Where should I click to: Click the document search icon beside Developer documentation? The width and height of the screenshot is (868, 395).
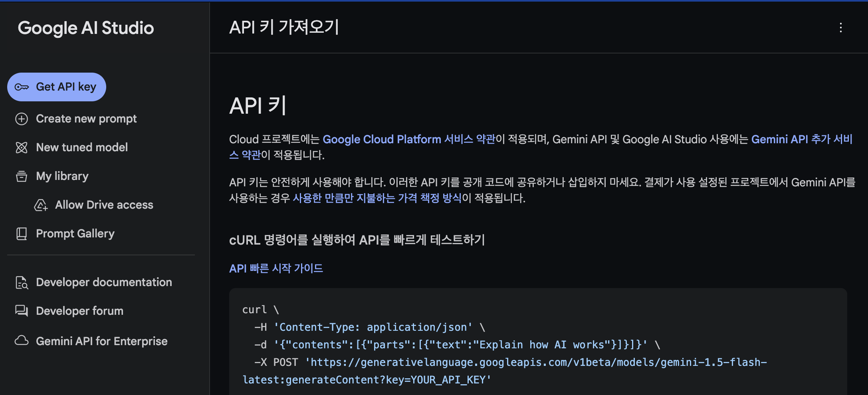pos(22,282)
